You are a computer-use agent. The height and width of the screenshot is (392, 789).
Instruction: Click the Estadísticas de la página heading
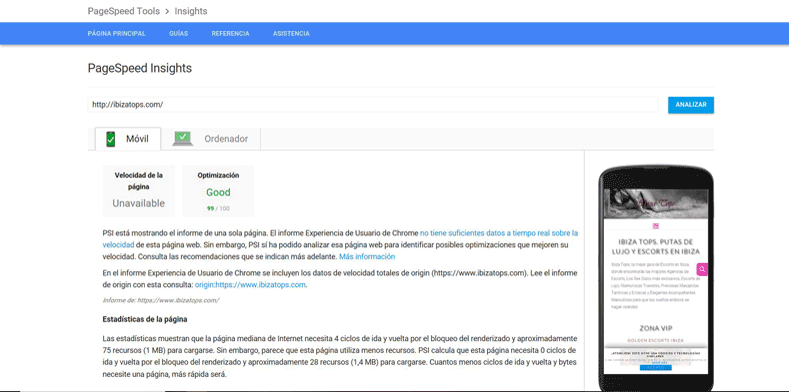(x=145, y=319)
